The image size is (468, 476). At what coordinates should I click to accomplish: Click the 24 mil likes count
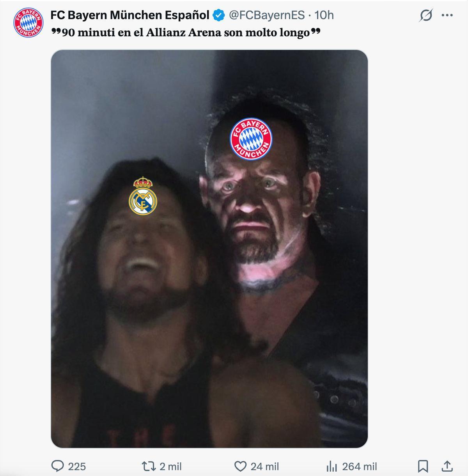(265, 466)
